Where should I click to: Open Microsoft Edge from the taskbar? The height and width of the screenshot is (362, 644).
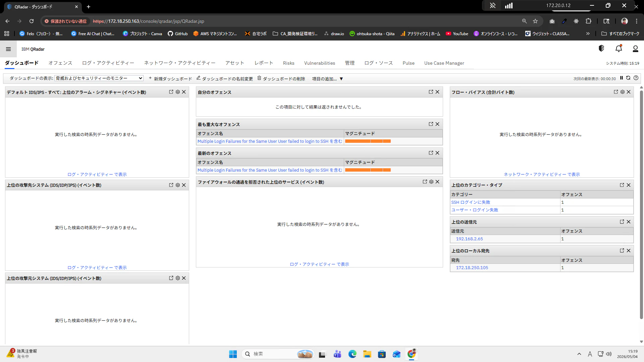tap(352, 354)
